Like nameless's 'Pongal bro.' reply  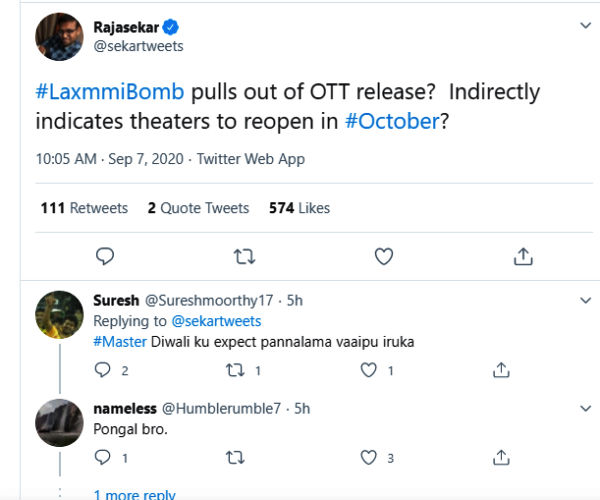(x=369, y=458)
